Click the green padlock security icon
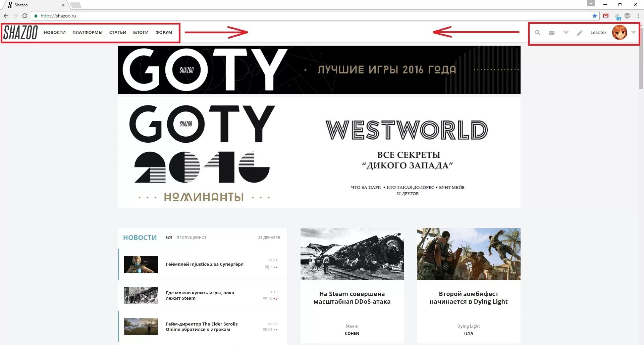The image size is (644, 345). coord(36,16)
